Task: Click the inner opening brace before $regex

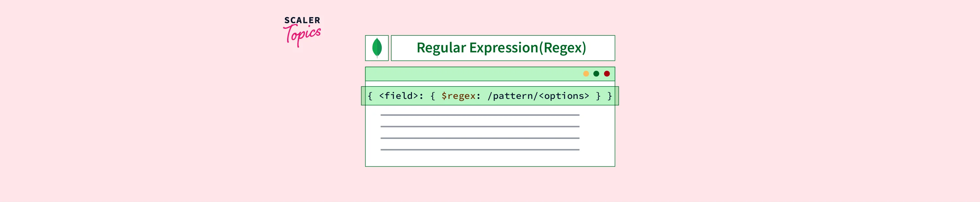Action: pos(433,96)
